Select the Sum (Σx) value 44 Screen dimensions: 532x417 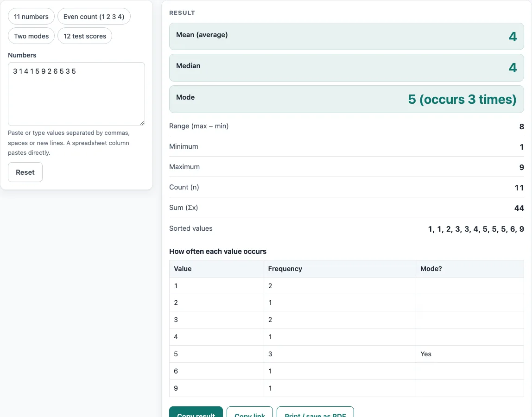click(519, 208)
